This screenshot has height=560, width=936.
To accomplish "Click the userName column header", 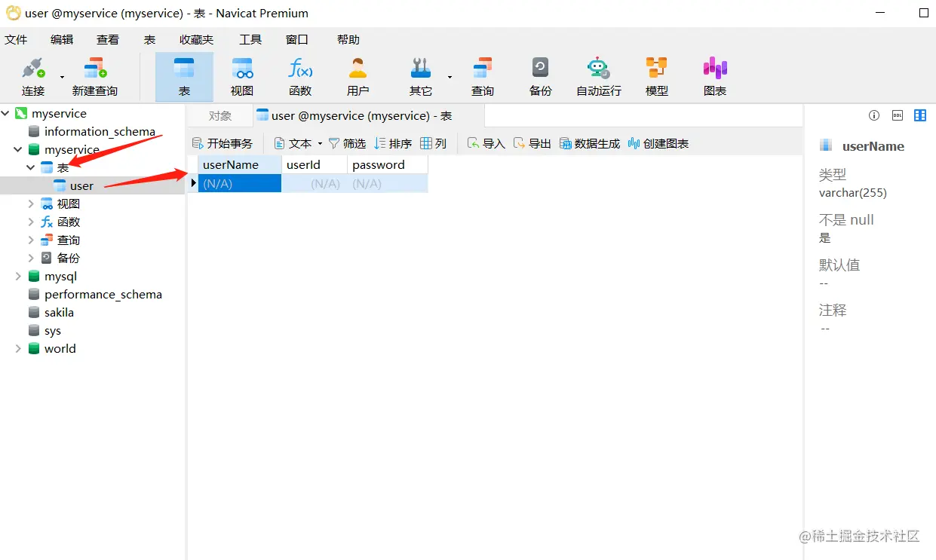I will click(x=232, y=164).
